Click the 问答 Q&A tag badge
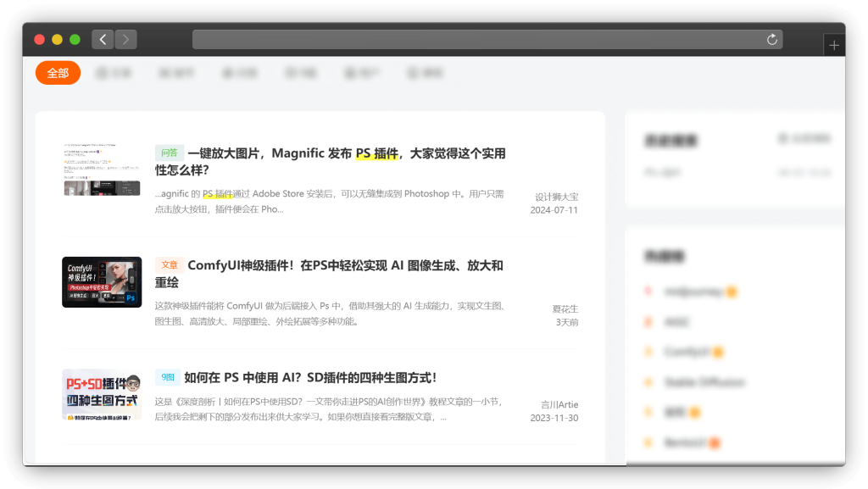This screenshot has width=868, height=489. 168,153
